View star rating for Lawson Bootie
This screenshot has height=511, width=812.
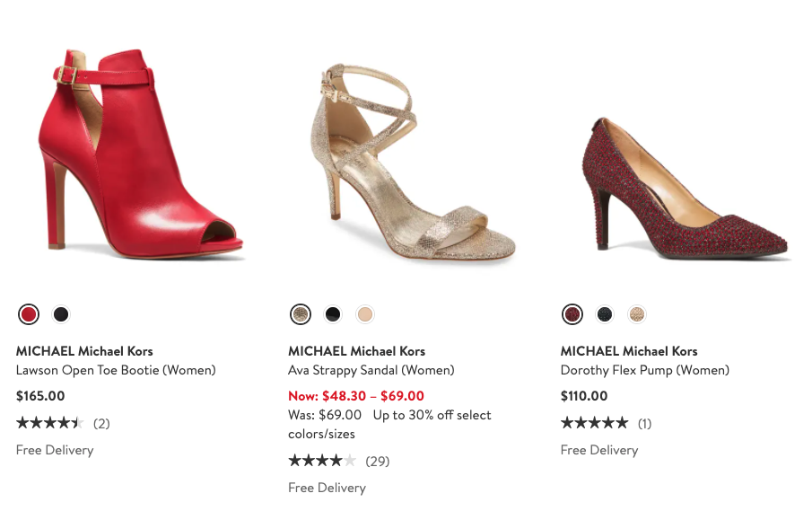(49, 423)
